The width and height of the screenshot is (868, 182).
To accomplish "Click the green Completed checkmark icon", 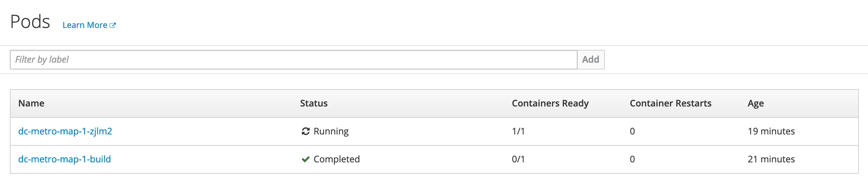I will point(305,159).
